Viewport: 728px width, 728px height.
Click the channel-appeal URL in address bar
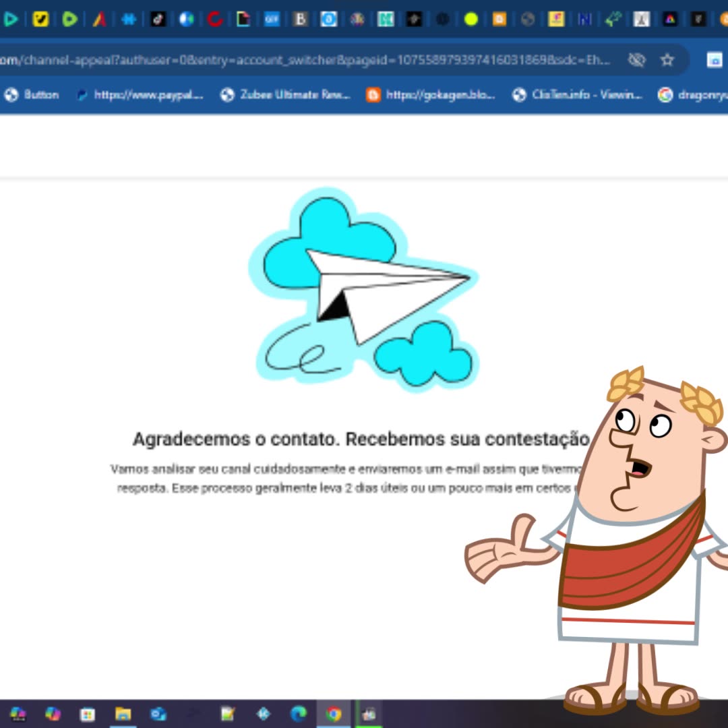tap(305, 60)
